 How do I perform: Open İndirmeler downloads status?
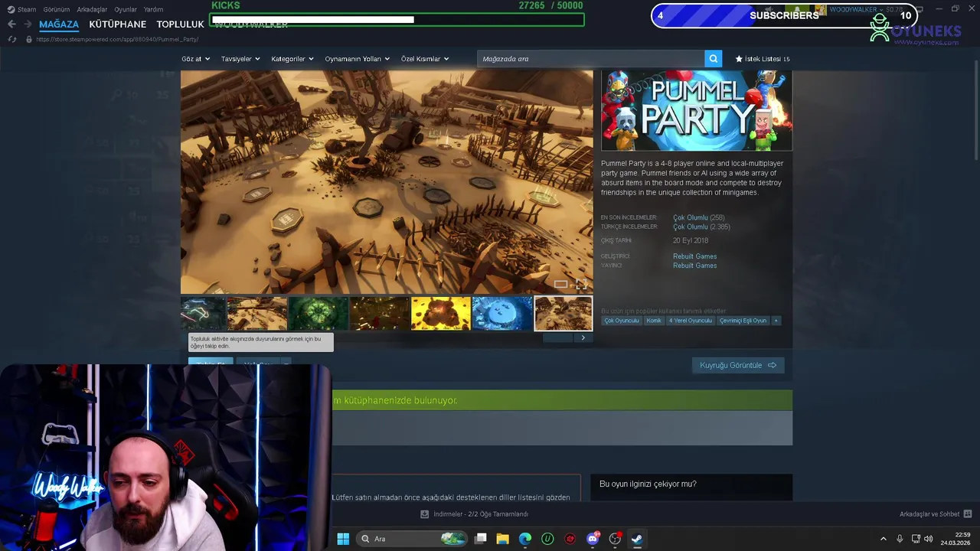475,514
